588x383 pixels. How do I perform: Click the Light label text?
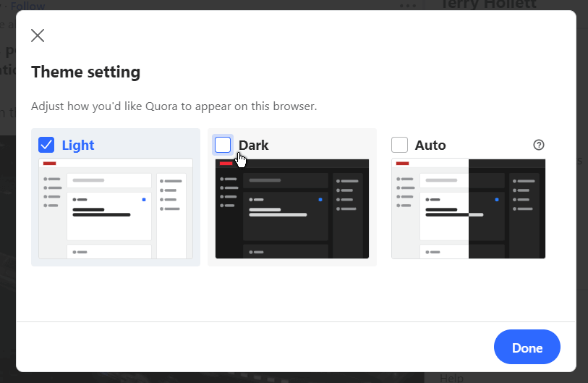coord(78,146)
